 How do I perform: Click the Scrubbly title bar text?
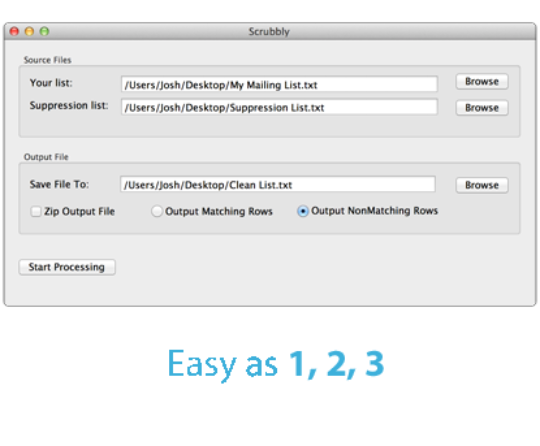pyautogui.click(x=269, y=32)
